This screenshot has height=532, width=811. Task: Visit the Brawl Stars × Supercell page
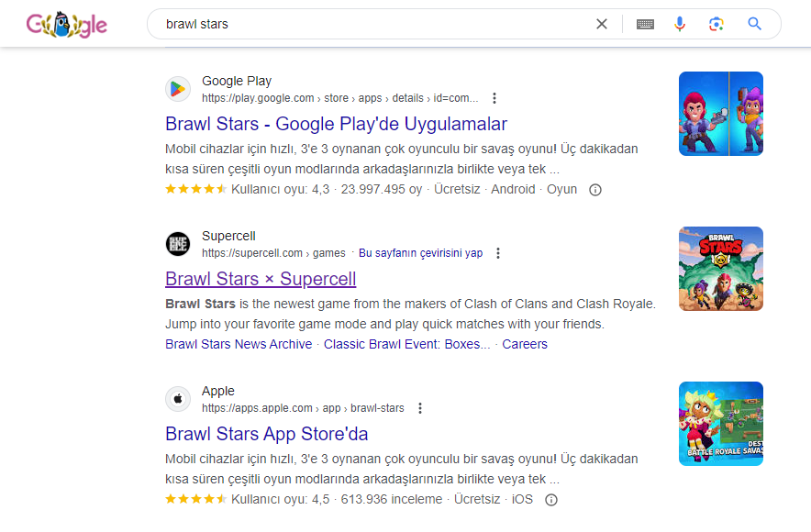tap(261, 278)
